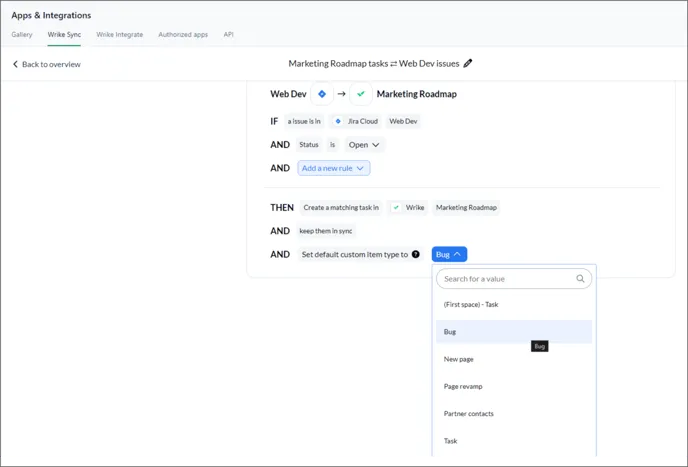Screen dimensions: 688x467
Task: Click the magnifier icon in the search box
Action: tap(580, 279)
